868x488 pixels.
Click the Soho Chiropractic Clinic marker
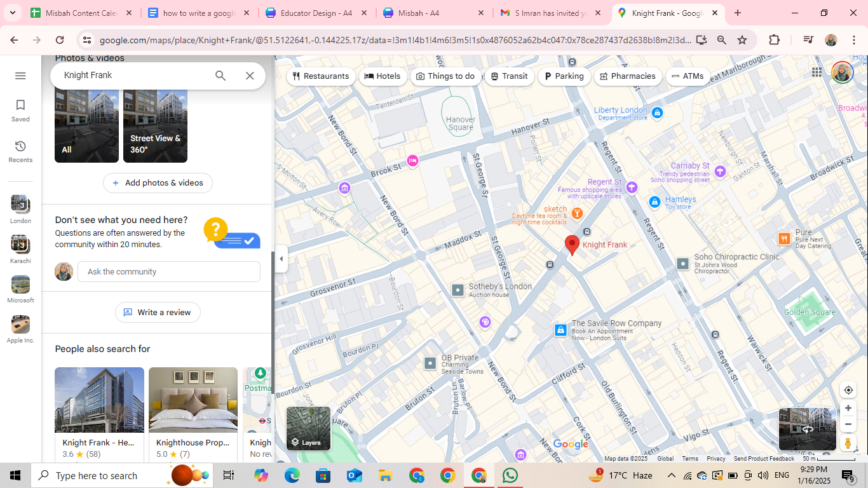point(682,263)
